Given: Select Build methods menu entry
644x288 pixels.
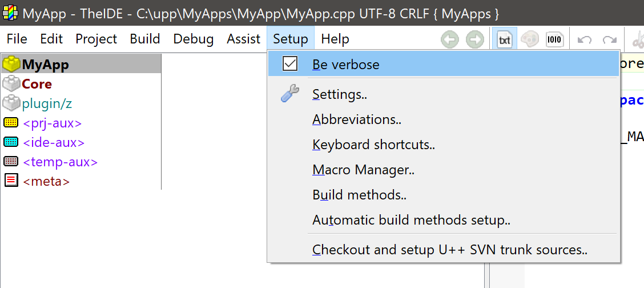Looking at the screenshot, I should pyautogui.click(x=359, y=195).
